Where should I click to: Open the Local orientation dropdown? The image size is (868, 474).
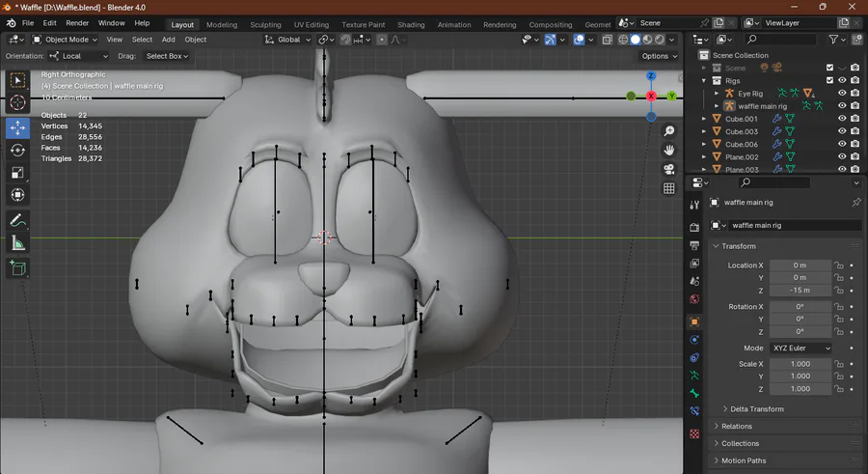(x=78, y=56)
